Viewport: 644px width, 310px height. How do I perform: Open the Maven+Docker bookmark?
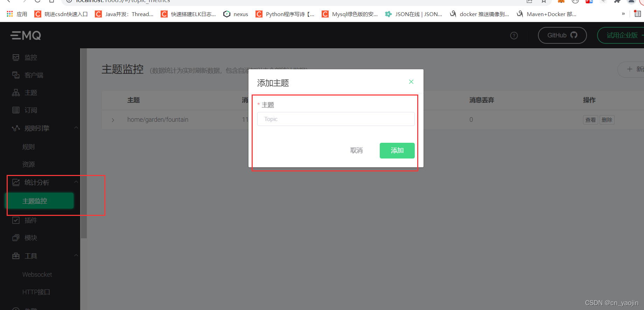coord(547,14)
